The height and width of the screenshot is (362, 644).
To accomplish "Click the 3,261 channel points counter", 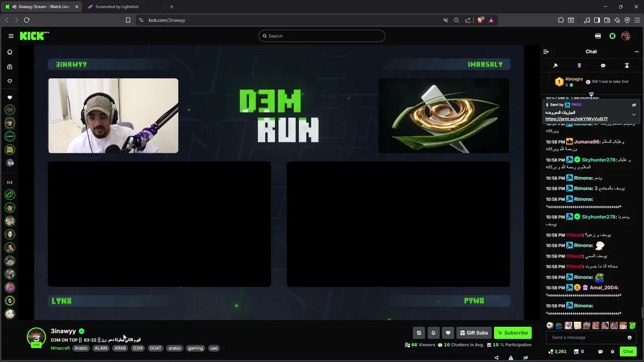I will click(x=557, y=352).
